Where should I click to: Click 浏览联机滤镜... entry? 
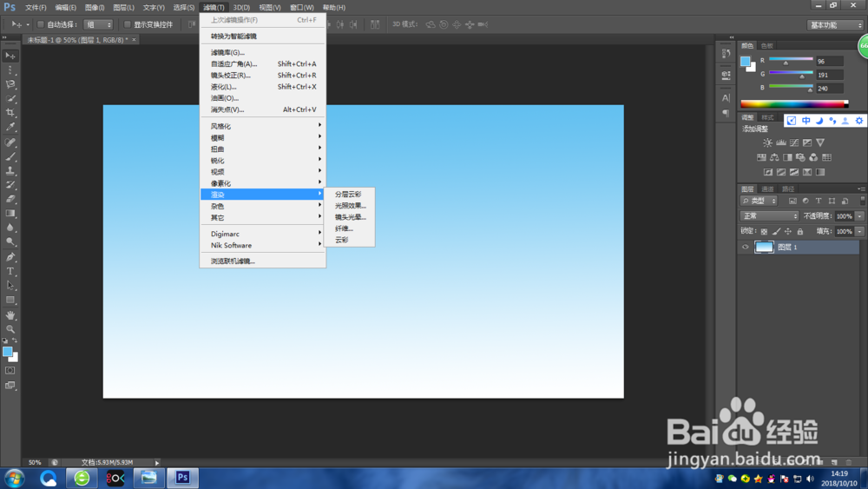point(262,261)
